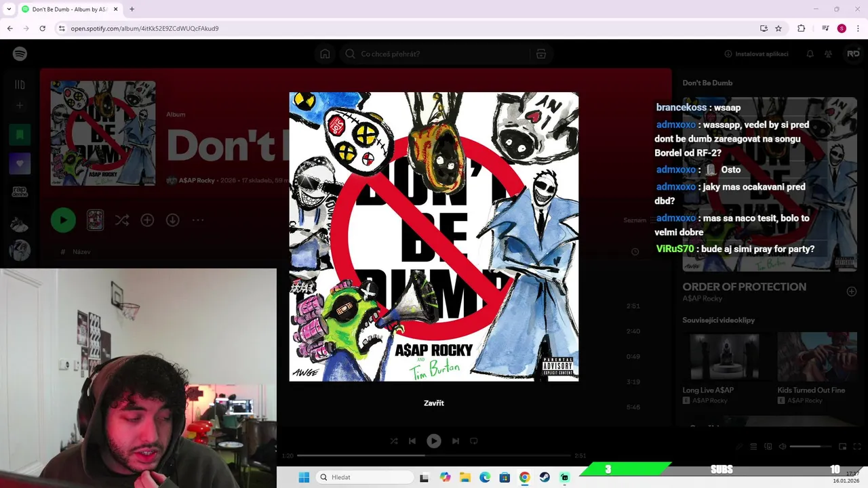Screen dimensions: 868x488
Task: Click the Windows Start button
Action: pos(304,477)
